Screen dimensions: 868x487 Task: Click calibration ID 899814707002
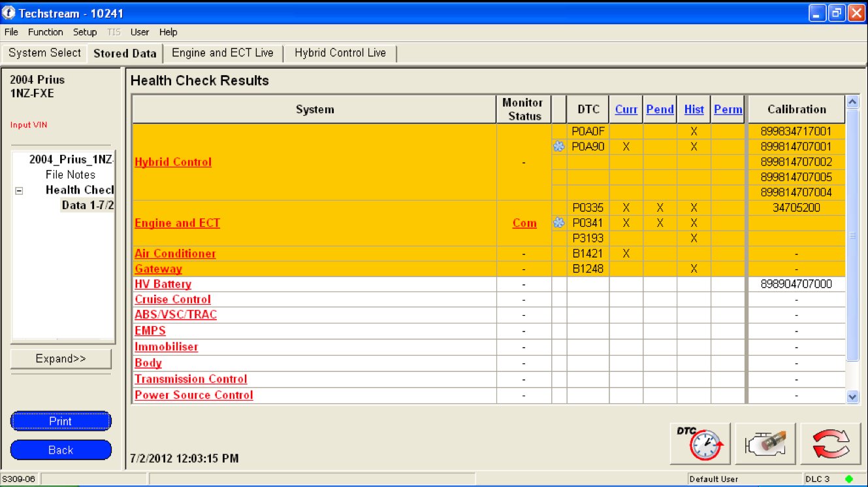(796, 162)
